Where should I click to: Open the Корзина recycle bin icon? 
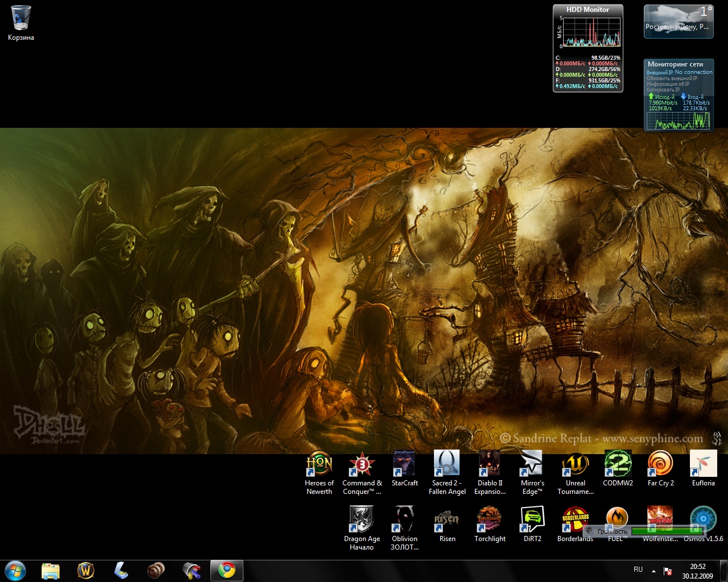point(21,23)
